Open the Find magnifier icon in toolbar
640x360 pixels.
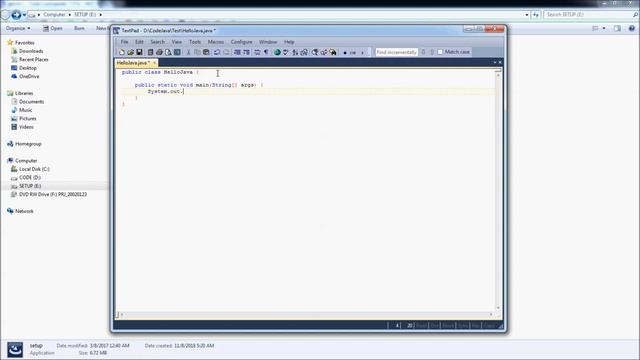point(315,52)
